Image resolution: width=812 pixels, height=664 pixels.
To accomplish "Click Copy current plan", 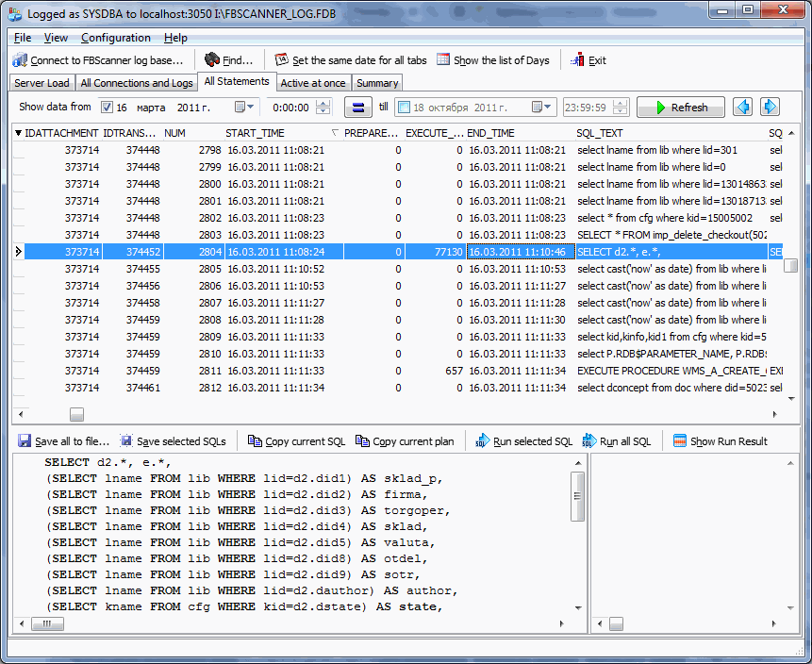I will click(x=405, y=441).
